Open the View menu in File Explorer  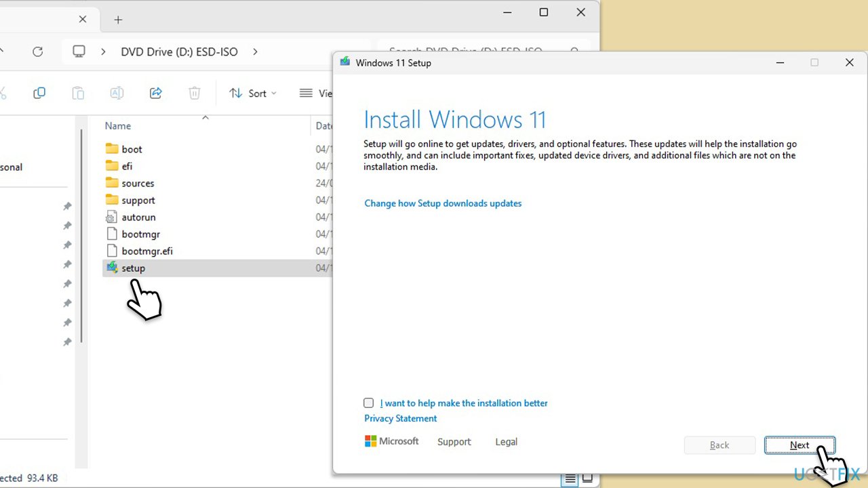(315, 94)
